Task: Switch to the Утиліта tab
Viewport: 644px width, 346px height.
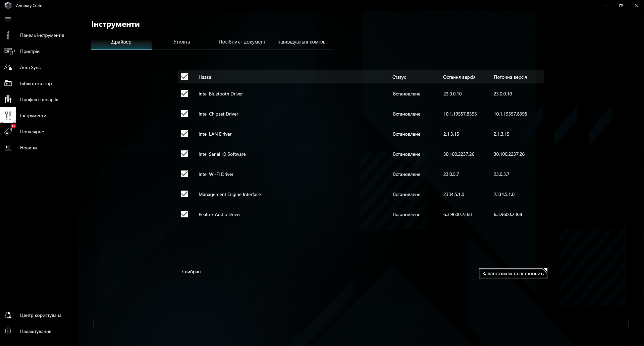Action: point(181,42)
